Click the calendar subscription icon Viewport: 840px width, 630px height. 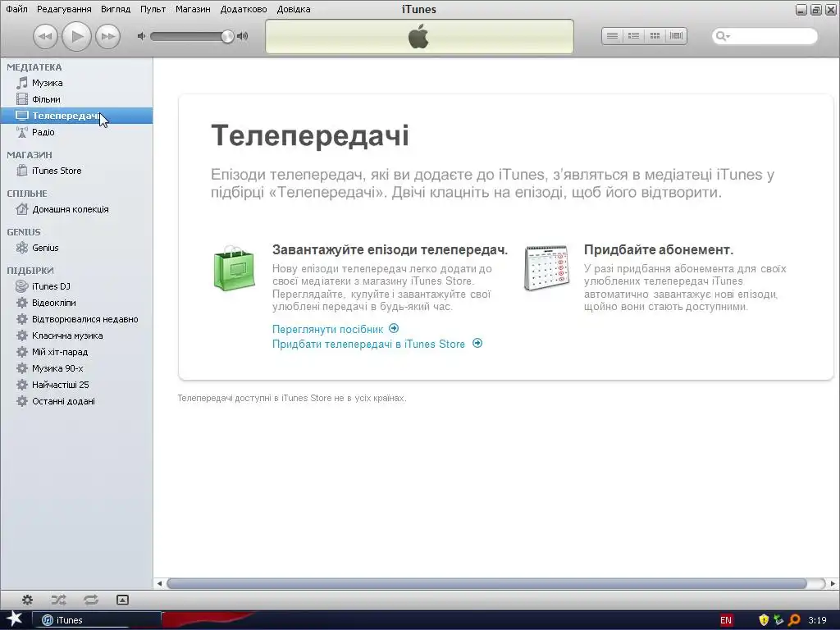coord(546,268)
